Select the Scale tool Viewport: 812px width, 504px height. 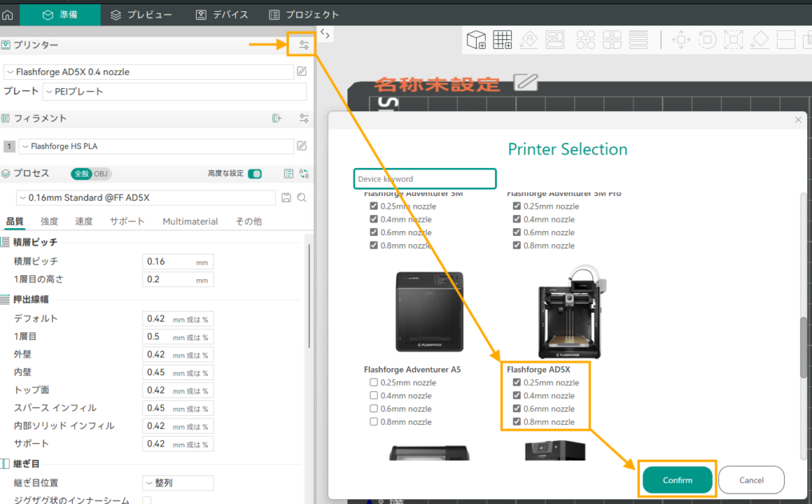coord(734,39)
